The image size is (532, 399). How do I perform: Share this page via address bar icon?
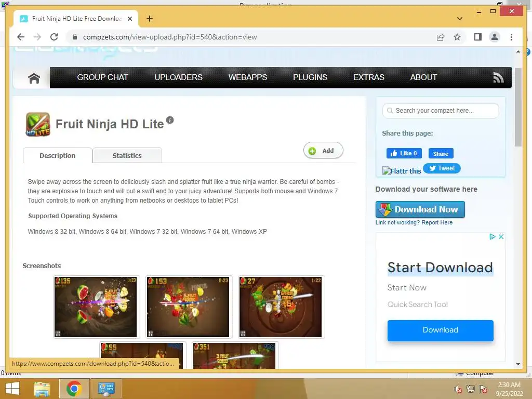(441, 37)
